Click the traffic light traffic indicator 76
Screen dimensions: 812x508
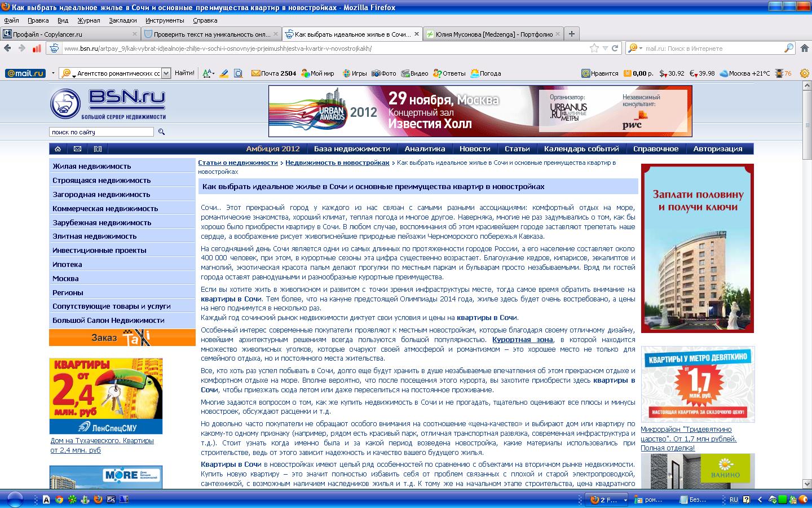[784, 73]
